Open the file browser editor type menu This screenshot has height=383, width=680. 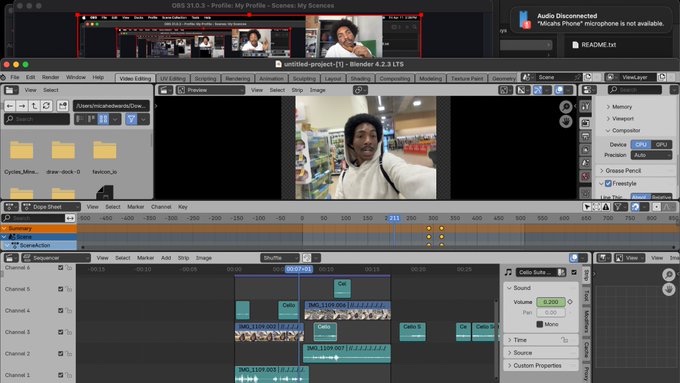pos(11,90)
